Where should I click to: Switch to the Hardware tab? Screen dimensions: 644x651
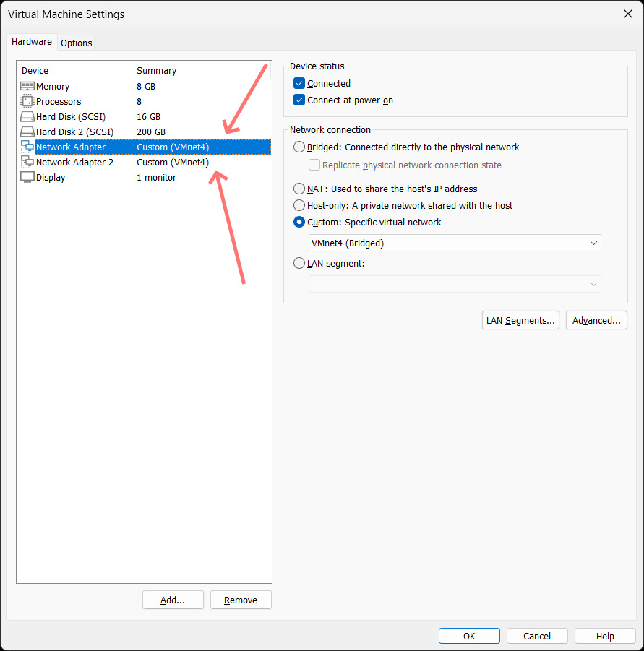pos(32,42)
